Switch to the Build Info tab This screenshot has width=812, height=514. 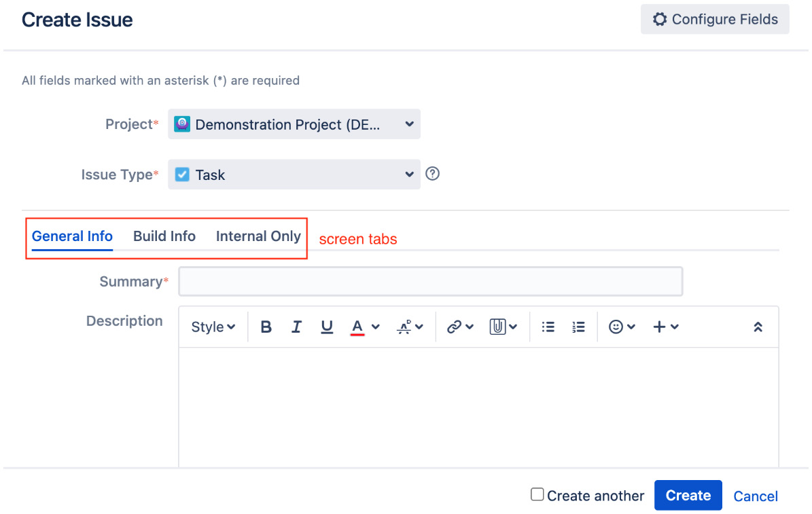pyautogui.click(x=164, y=236)
